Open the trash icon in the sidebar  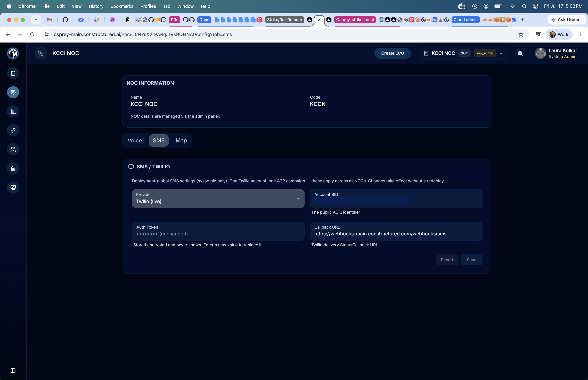[13, 168]
